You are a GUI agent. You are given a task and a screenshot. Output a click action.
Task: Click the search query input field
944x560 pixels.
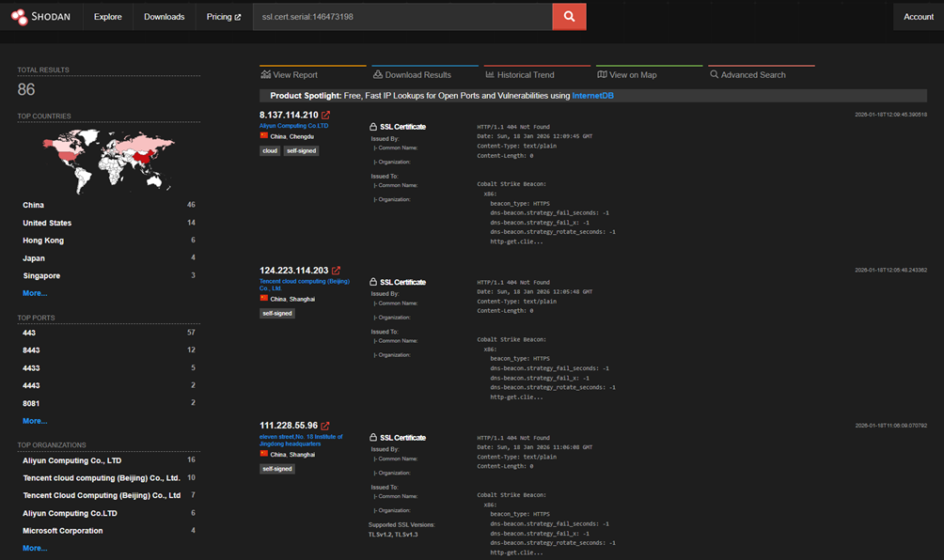pos(402,17)
